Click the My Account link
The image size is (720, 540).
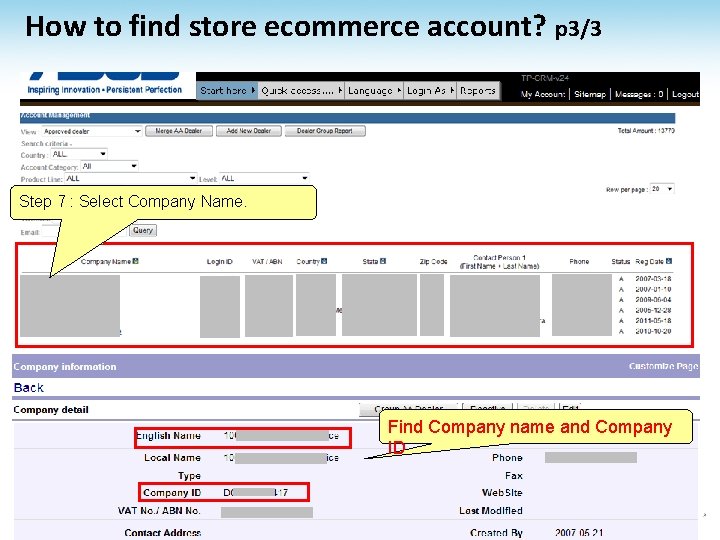(x=543, y=94)
